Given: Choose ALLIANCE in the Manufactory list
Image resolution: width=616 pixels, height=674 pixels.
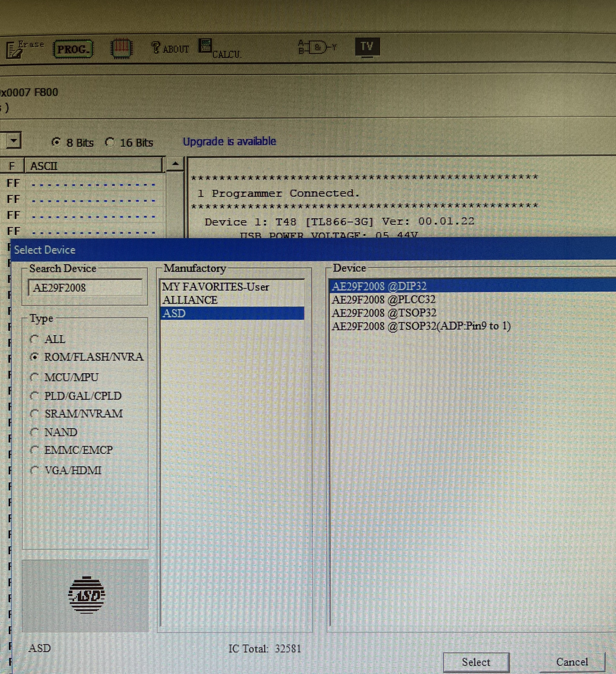Looking at the screenshot, I should 232,300.
